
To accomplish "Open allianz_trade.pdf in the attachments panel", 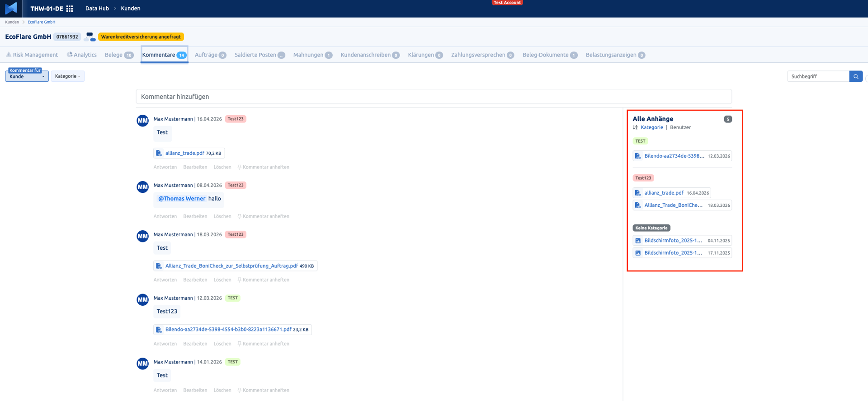I will [664, 193].
